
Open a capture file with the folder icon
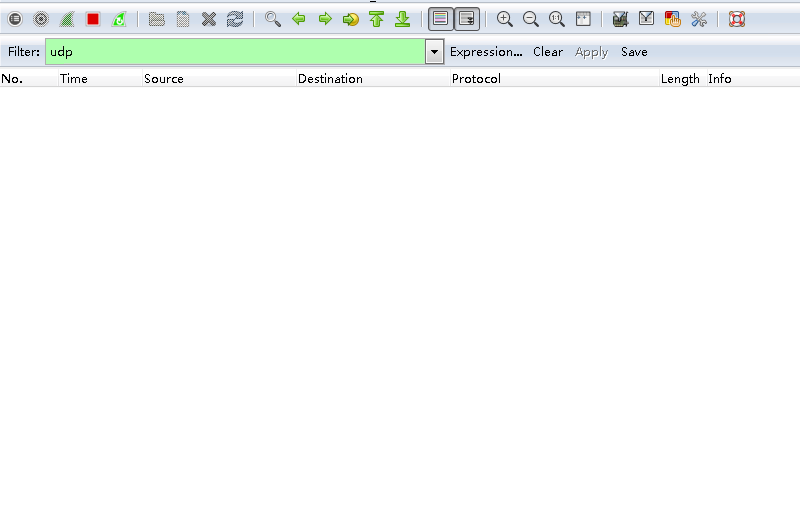point(157,19)
